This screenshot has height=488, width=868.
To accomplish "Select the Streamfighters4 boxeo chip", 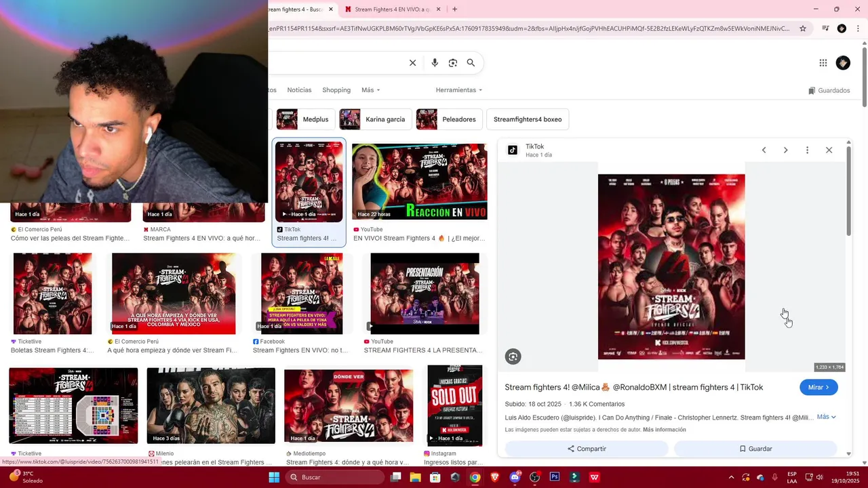I will 528,119.
